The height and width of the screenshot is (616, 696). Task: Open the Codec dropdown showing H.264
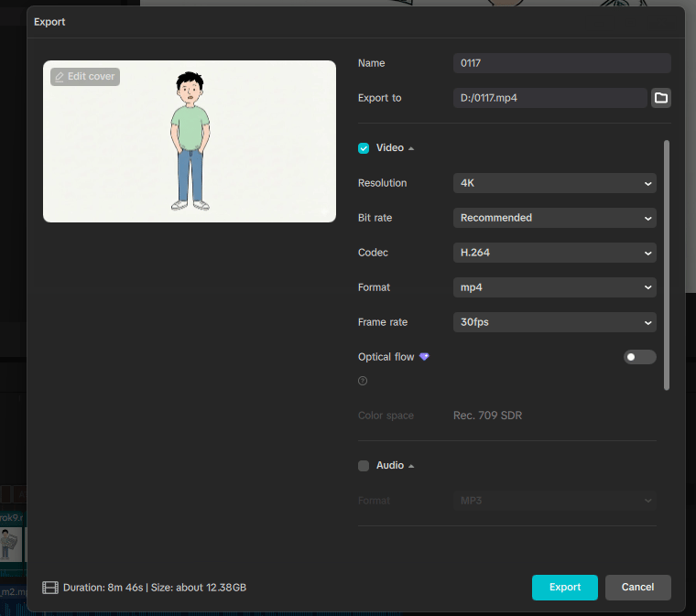click(554, 253)
